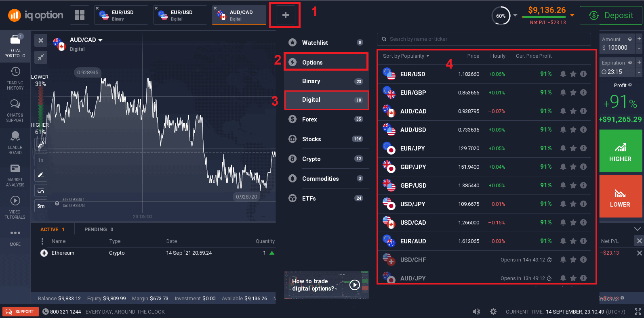Close the AUD/CAD Digital tab
The height and width of the screenshot is (318, 644).
pos(215,8)
